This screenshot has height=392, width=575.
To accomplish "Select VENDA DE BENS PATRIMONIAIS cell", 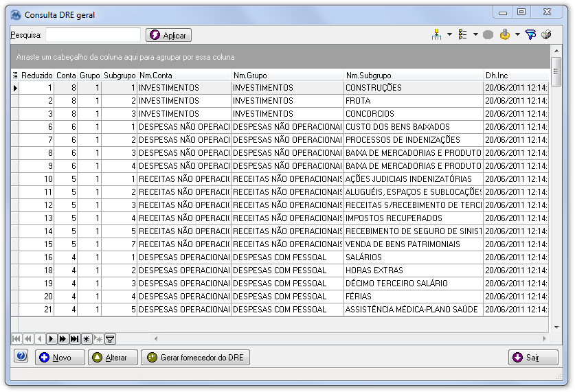I will point(414,244).
